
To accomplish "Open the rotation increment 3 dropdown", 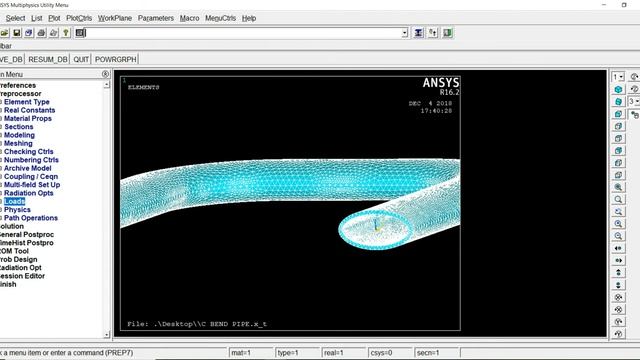I will tap(634, 101).
